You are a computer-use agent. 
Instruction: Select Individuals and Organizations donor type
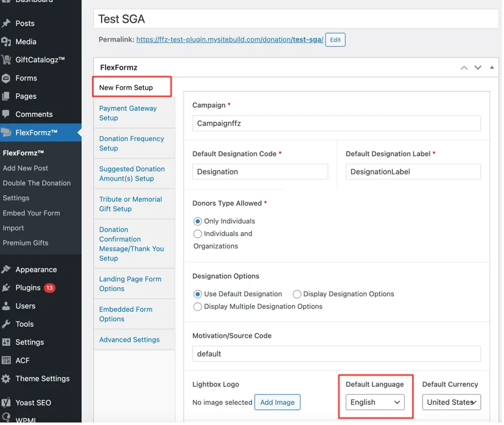(x=198, y=234)
